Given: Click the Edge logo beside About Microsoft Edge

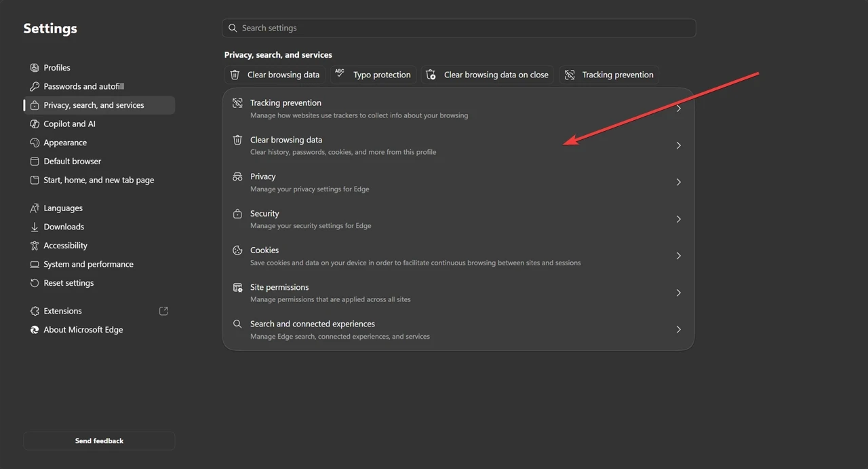Looking at the screenshot, I should [35, 330].
